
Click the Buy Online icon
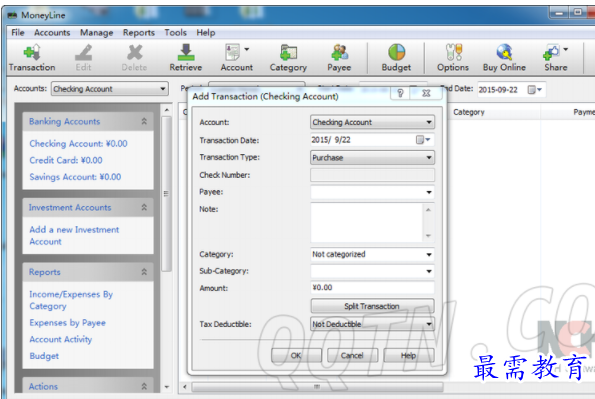pos(504,53)
